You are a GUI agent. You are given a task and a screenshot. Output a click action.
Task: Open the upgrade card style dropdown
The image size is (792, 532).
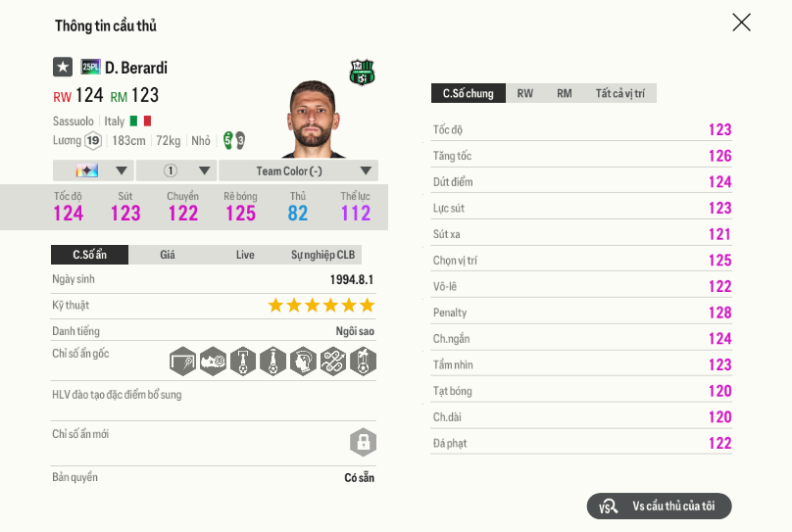tap(94, 170)
